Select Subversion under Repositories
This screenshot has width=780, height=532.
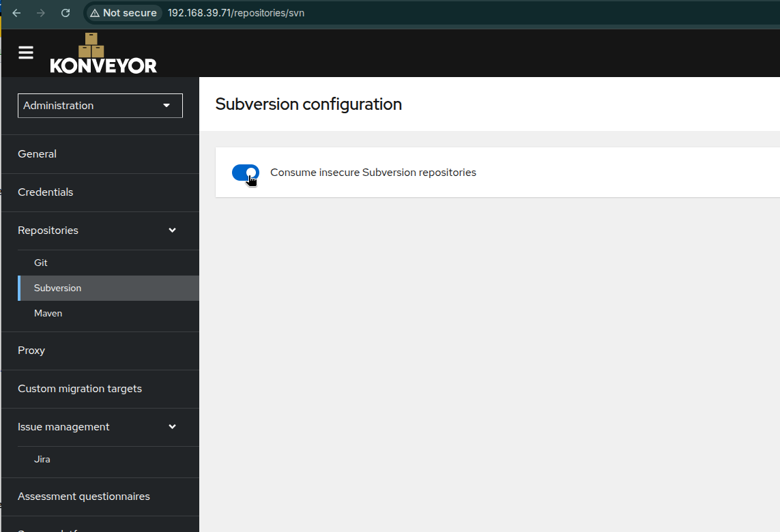click(58, 288)
